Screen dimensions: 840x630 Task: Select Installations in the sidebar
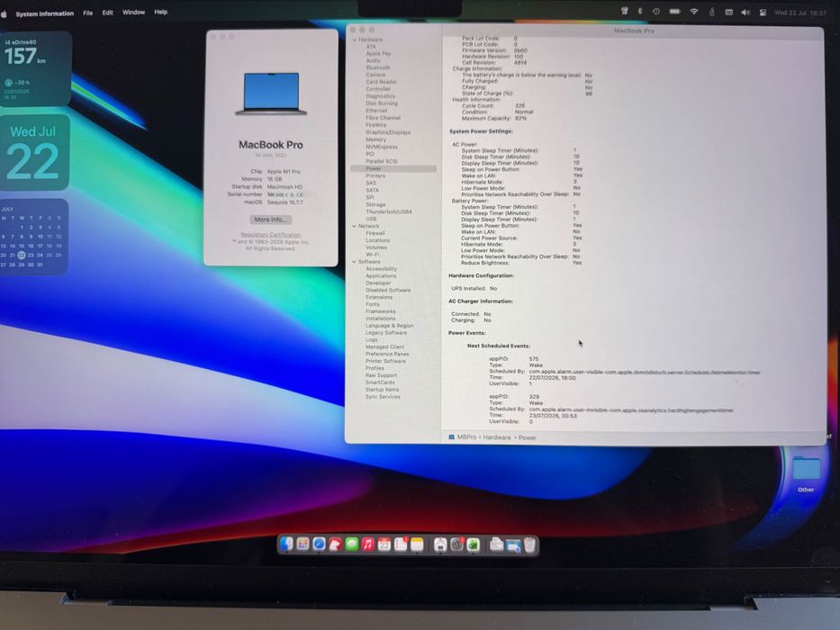point(380,319)
